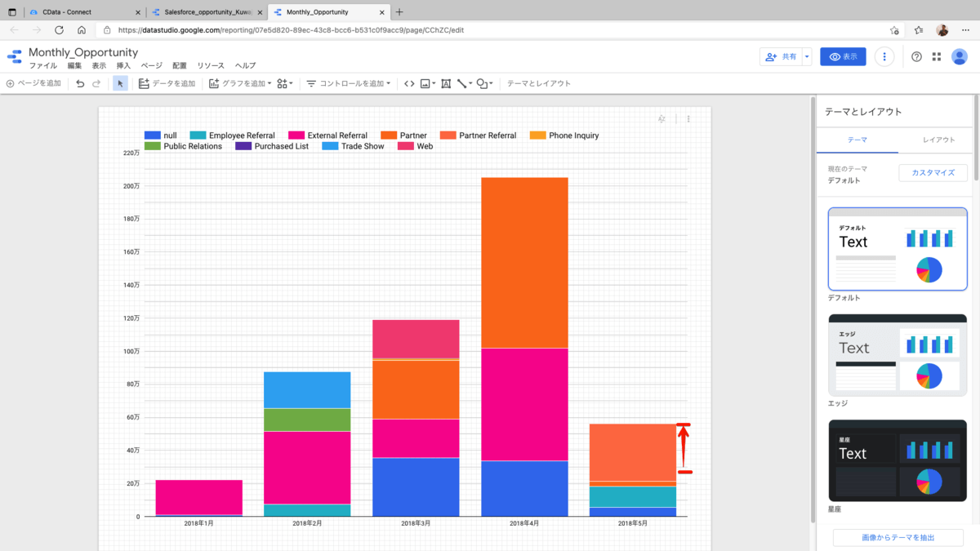The width and height of the screenshot is (980, 551).
Task: Open the Google apps grid
Action: (x=937, y=56)
